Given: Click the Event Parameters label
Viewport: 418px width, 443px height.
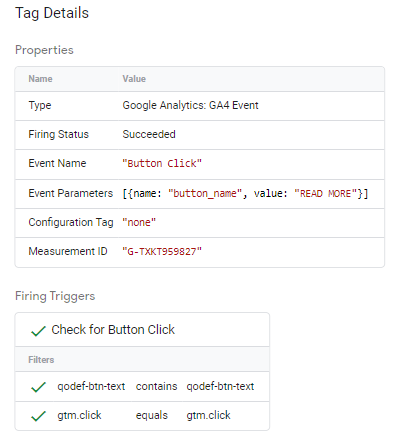Looking at the screenshot, I should coord(71,193).
